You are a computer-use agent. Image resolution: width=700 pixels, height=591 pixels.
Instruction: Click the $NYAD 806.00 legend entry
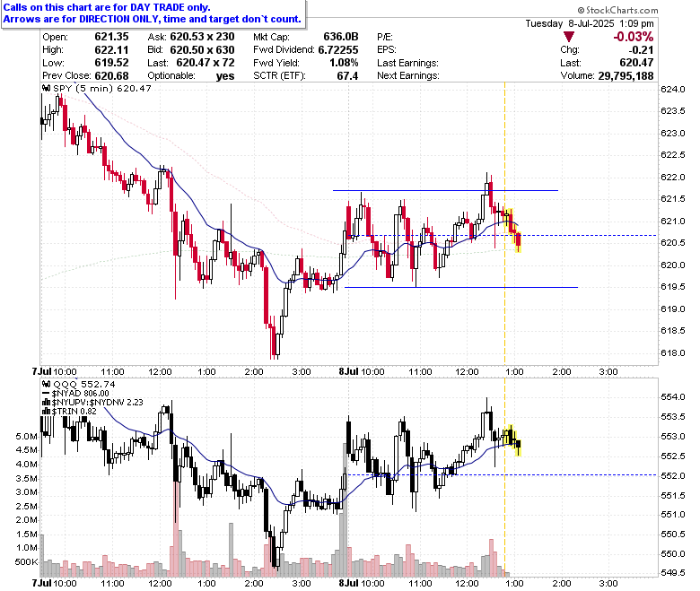pyautogui.click(x=81, y=394)
